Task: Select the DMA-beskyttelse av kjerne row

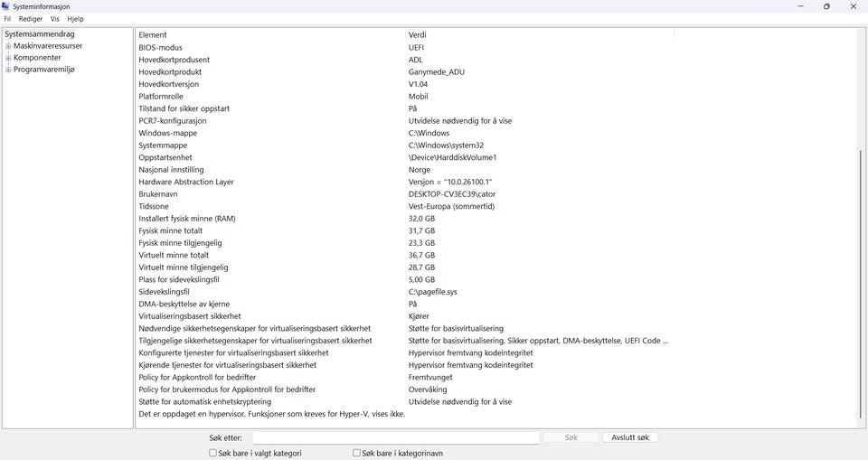Action: click(403, 304)
